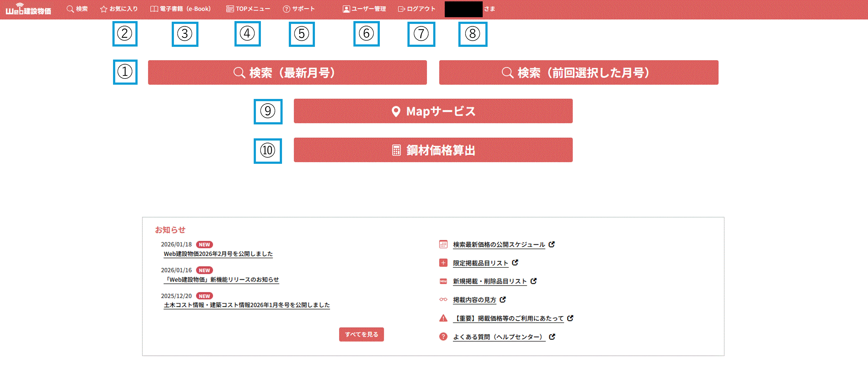Open 検索 in top navigation
Viewport: 868px width, 385px height.
tap(77, 9)
